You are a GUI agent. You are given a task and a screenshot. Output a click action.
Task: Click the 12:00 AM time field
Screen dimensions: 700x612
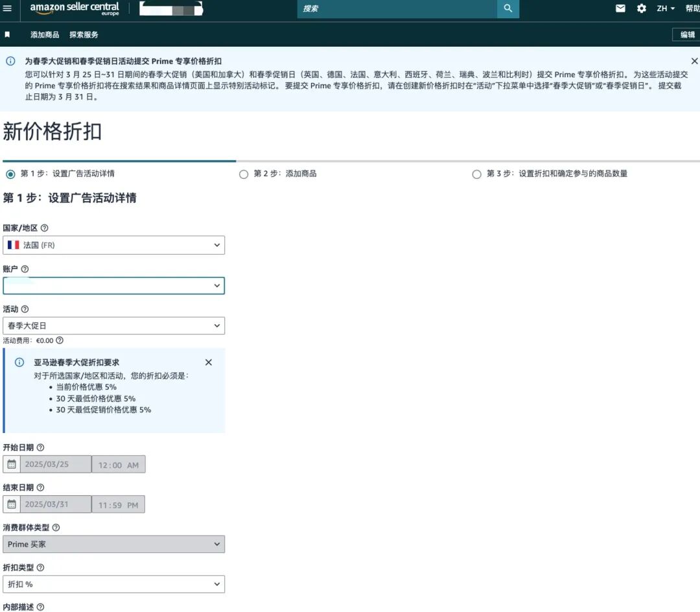(x=119, y=464)
